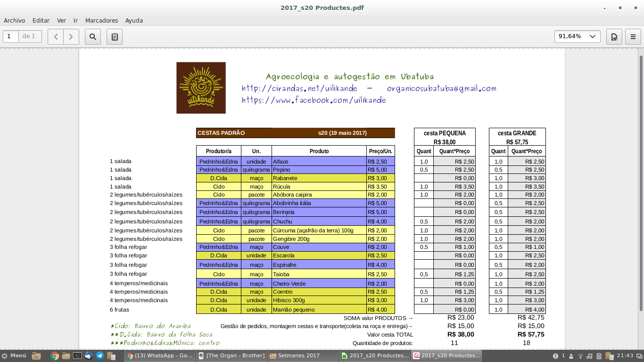This screenshot has height=362, width=644.
Task: Click the organicosubatuba@gmail.com address
Action: 442,88
